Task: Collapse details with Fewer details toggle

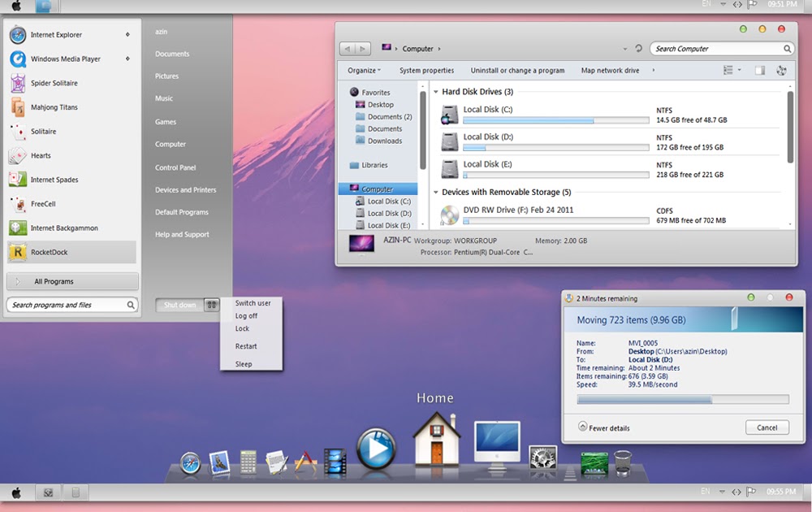Action: [604, 427]
